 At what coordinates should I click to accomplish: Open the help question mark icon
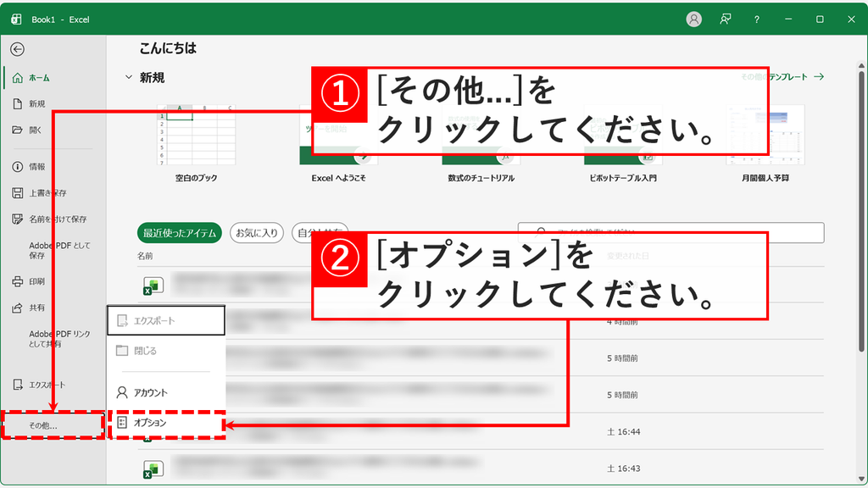pos(757,19)
